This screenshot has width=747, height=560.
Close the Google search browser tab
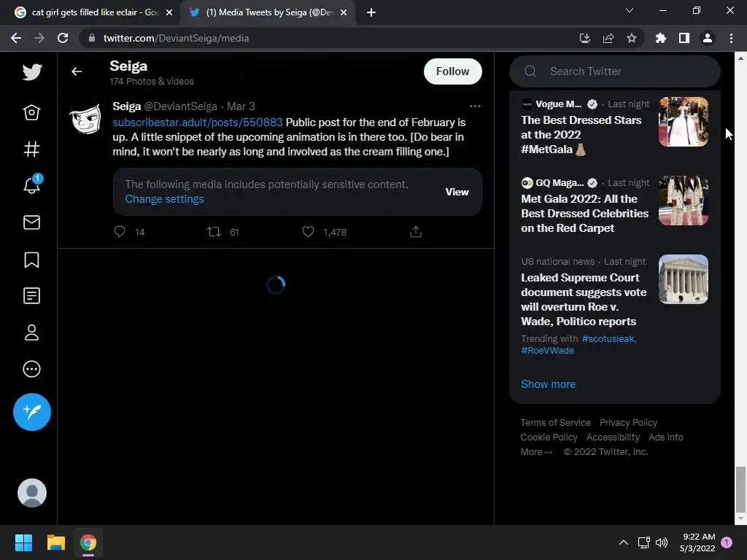pyautogui.click(x=169, y=12)
